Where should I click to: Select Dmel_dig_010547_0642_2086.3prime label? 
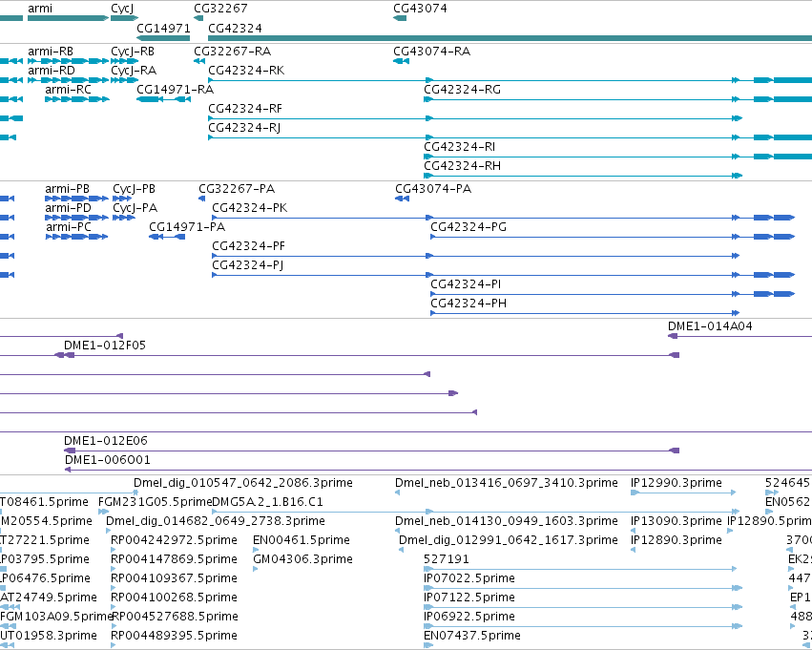pos(243,483)
